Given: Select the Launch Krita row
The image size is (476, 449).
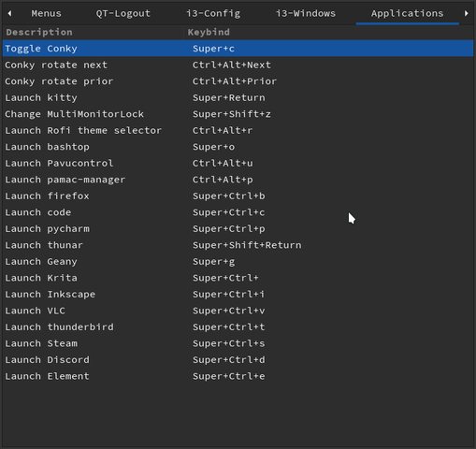Looking at the screenshot, I should click(238, 278).
